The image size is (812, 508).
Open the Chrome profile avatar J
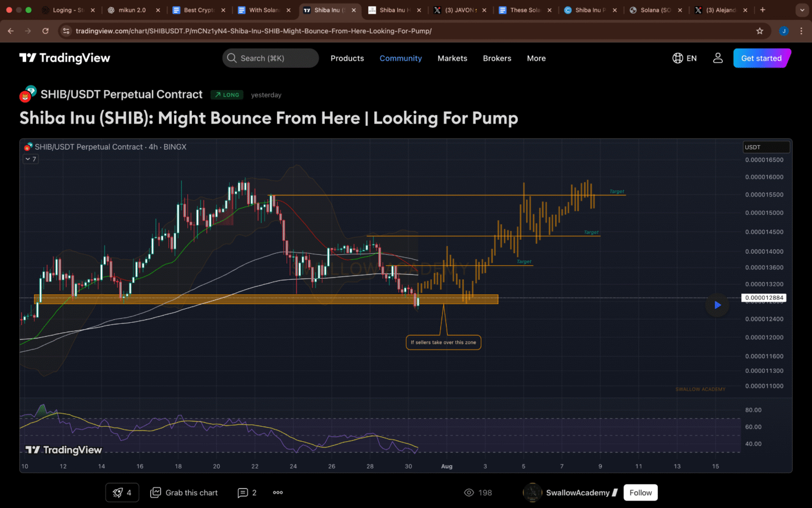pyautogui.click(x=784, y=31)
